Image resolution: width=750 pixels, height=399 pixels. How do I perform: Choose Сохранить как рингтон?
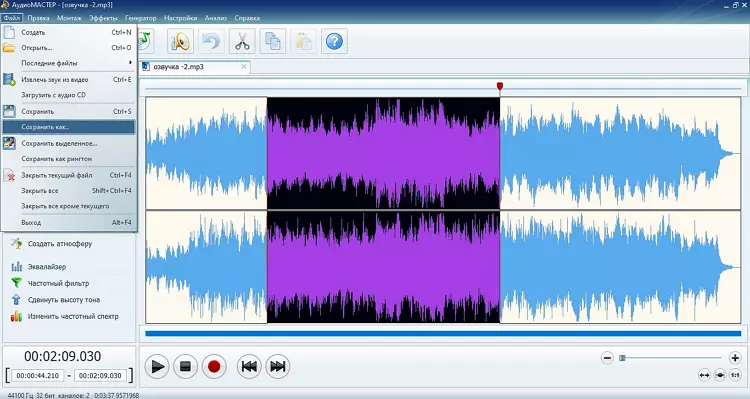coord(69,158)
